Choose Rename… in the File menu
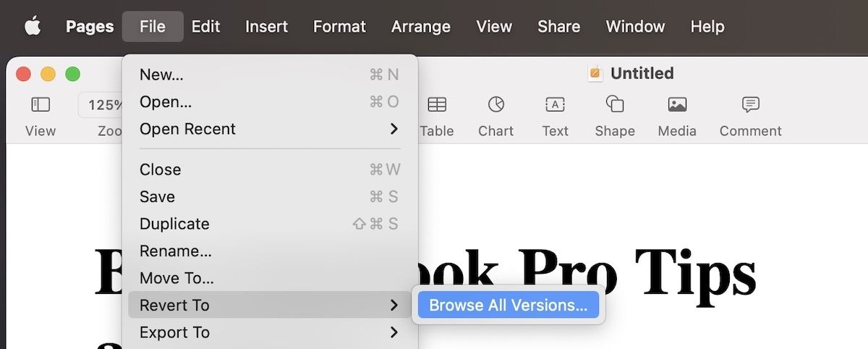868x349 pixels. coord(176,251)
